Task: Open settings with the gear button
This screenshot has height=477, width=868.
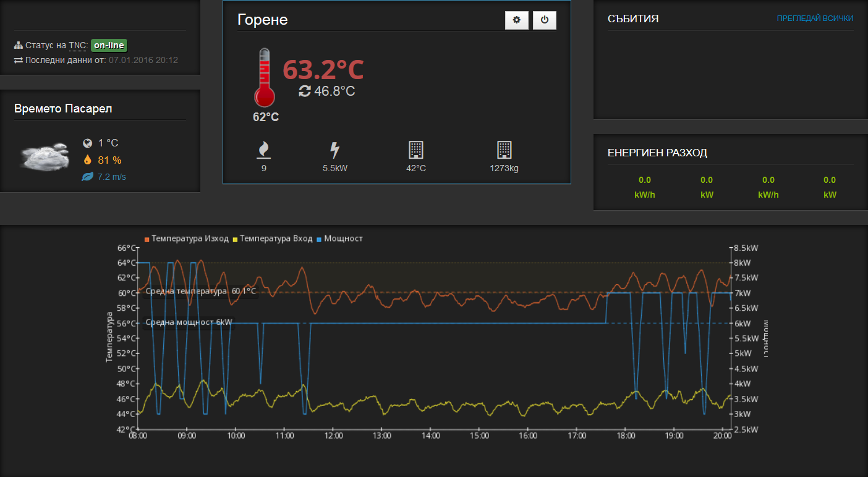Action: 517,20
